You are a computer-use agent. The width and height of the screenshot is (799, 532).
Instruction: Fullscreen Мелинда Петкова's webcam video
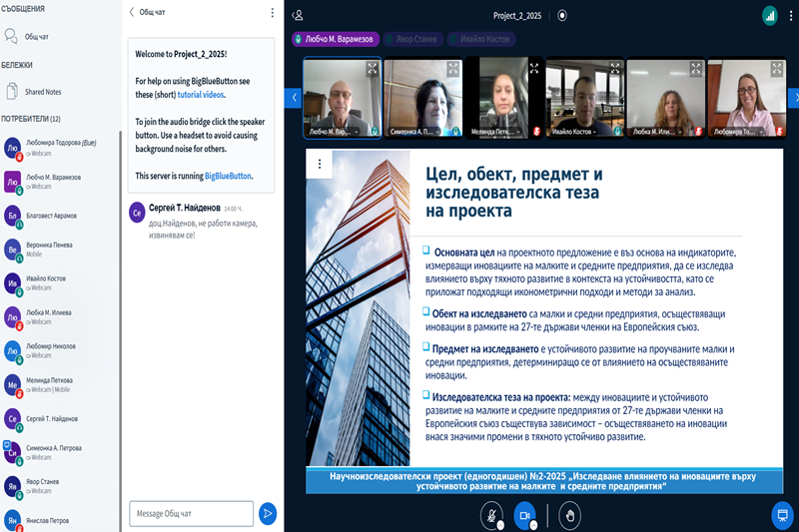coord(533,69)
